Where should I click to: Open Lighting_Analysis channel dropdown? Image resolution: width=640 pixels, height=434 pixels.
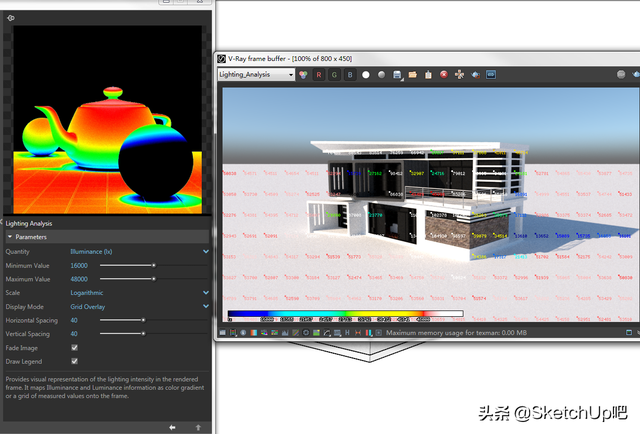(x=256, y=75)
